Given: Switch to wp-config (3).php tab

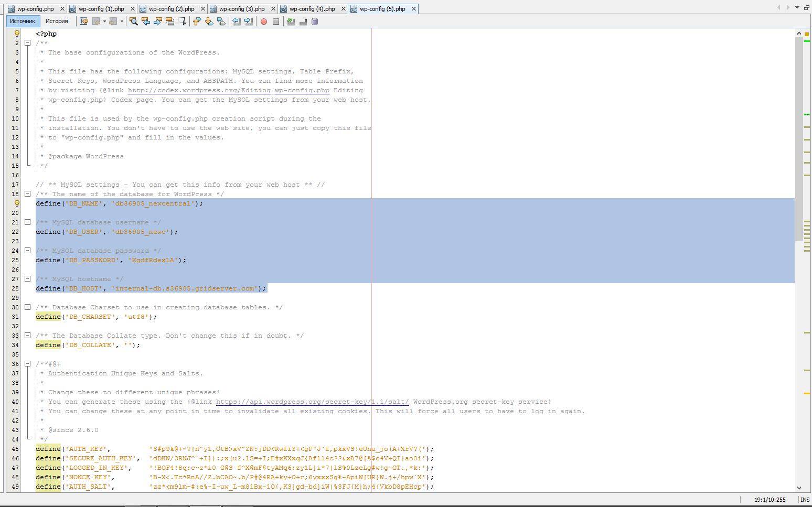Looking at the screenshot, I should (241, 9).
